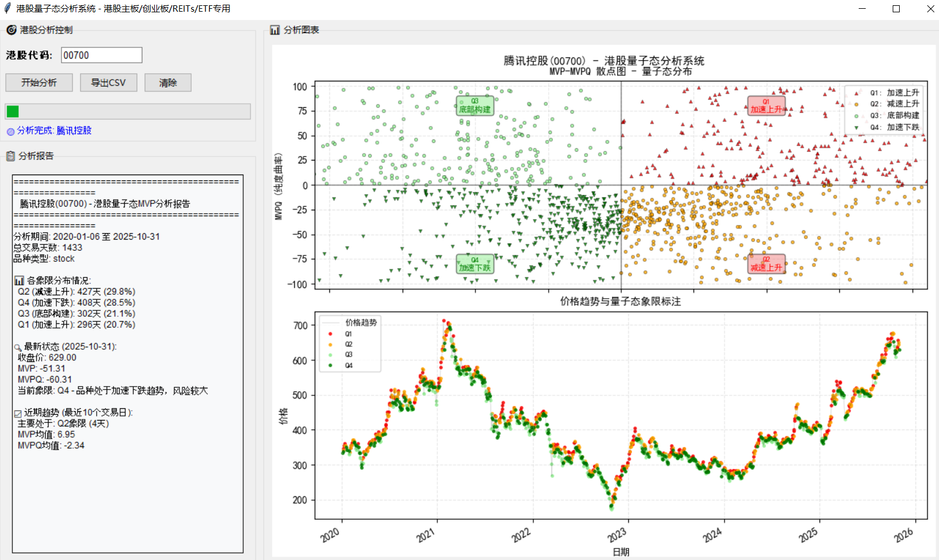The width and height of the screenshot is (939, 560).
Task: Export results with the 导出CSV button
Action: click(108, 83)
